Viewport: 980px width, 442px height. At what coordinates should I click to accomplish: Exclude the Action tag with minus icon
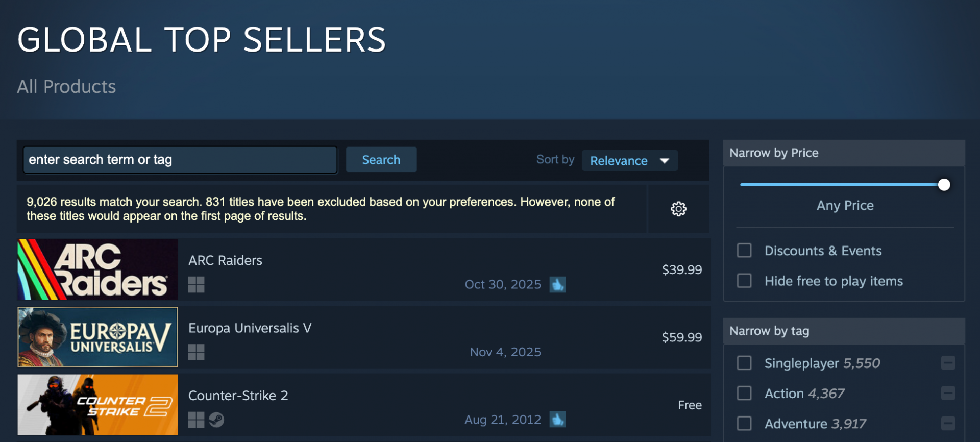pyautogui.click(x=948, y=393)
